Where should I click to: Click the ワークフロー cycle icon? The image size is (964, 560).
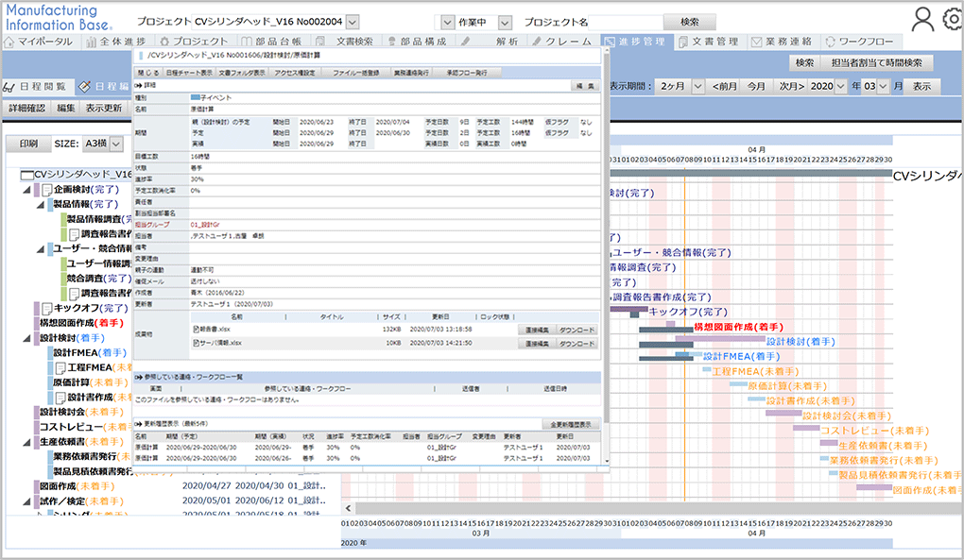click(x=830, y=42)
